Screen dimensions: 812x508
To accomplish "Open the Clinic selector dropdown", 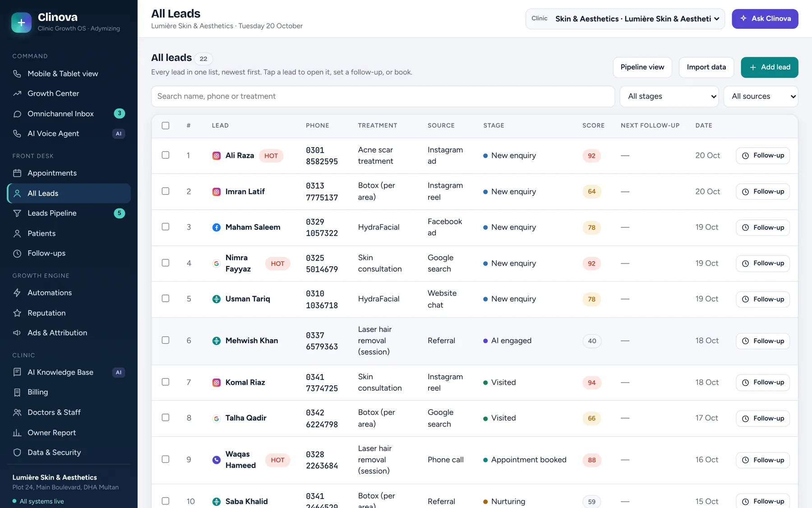I will (x=625, y=19).
